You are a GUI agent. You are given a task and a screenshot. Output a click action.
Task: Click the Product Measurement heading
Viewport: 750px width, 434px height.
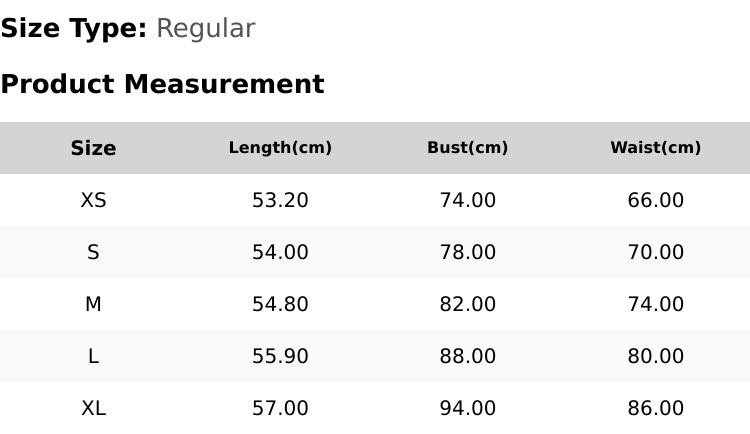tap(163, 84)
